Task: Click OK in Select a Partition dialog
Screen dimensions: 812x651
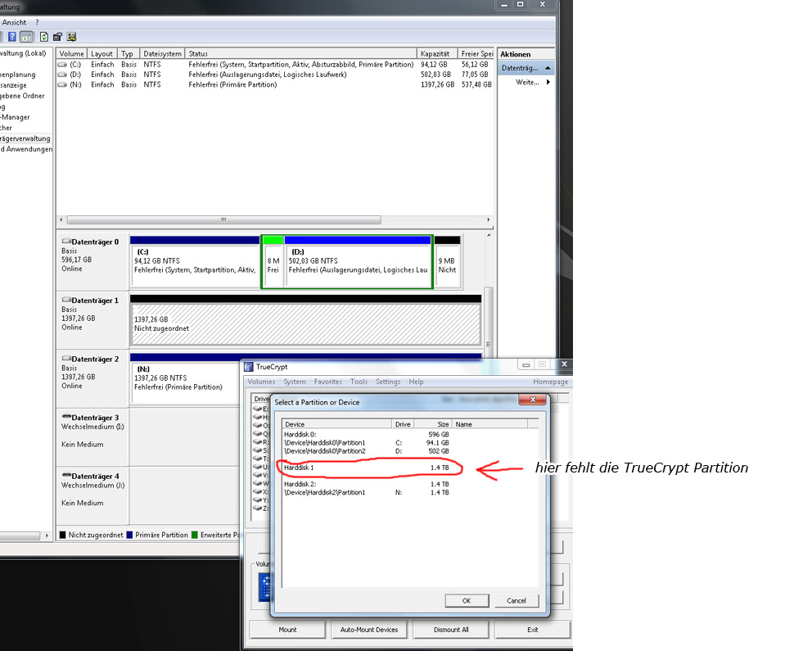Action: 467,601
